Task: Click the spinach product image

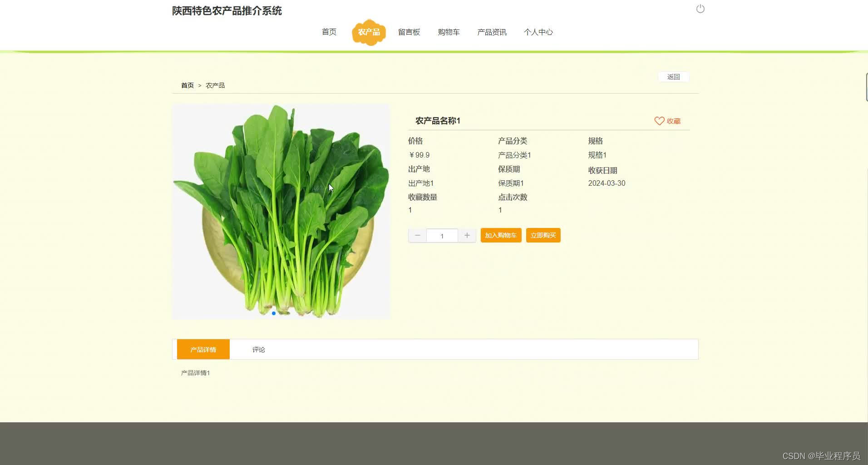Action: coord(281,211)
